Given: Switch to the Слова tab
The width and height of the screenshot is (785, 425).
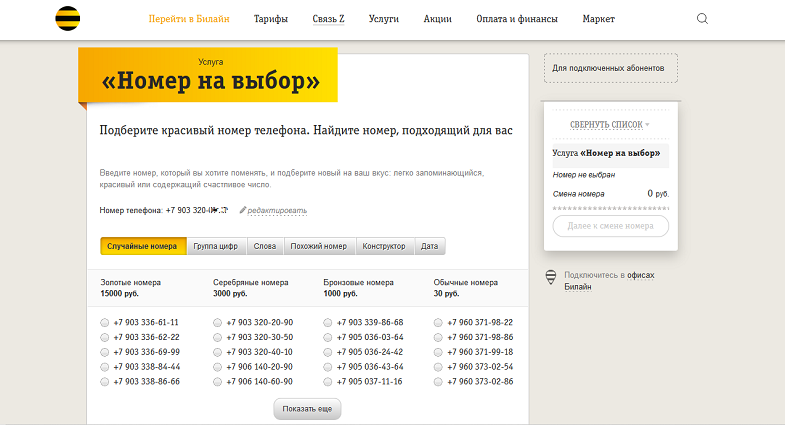Looking at the screenshot, I should click(x=265, y=246).
